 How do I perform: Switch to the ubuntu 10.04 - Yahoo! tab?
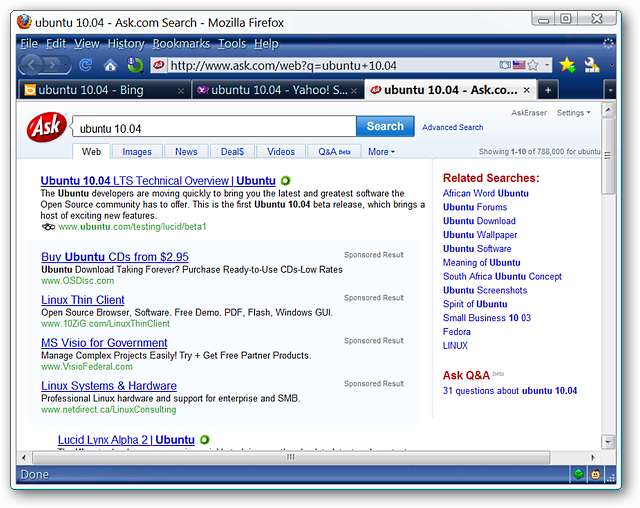click(278, 90)
